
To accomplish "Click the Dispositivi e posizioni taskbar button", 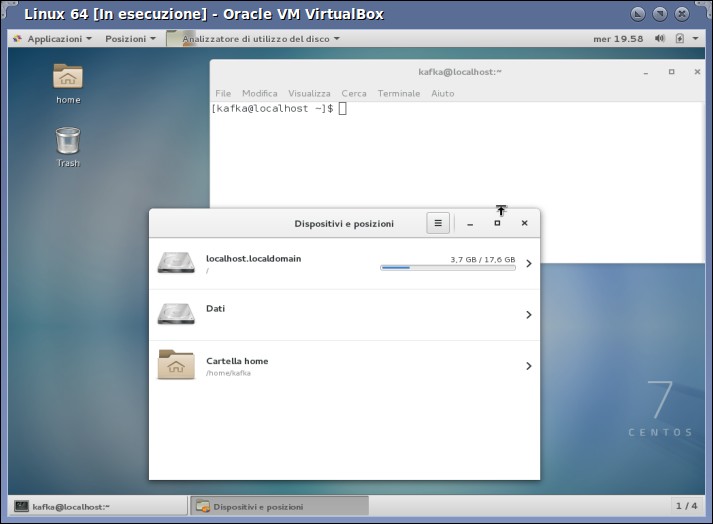I will (279, 506).
